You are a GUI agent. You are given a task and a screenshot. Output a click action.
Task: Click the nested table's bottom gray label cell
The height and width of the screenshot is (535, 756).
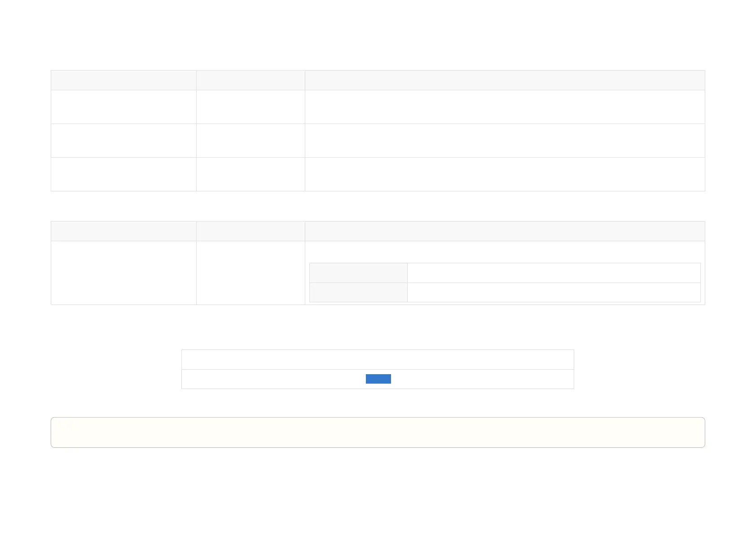click(358, 292)
